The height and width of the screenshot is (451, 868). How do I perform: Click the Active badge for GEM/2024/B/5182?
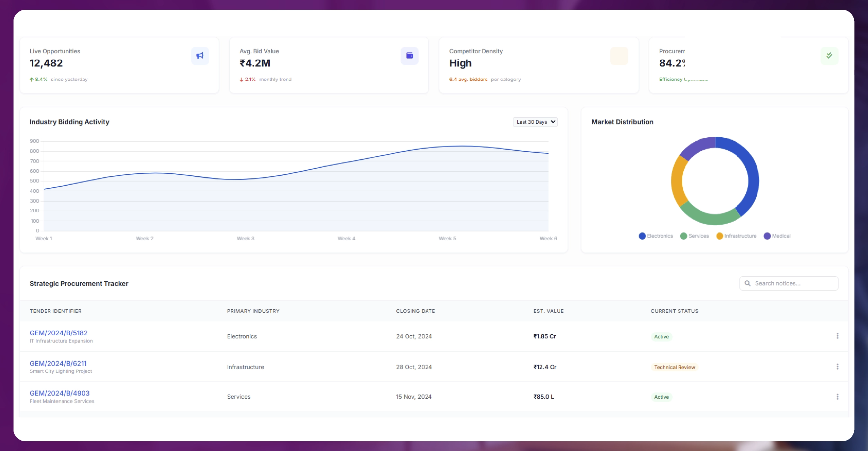[x=661, y=336]
